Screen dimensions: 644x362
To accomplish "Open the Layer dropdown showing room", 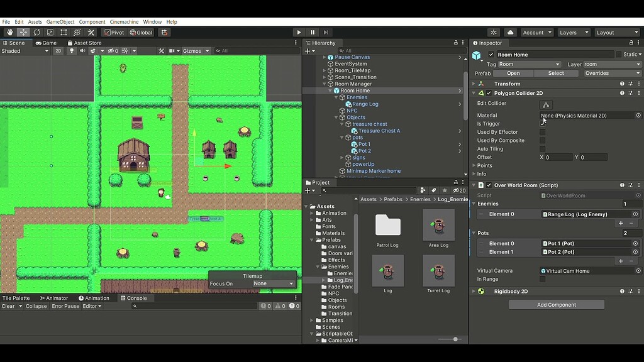I will tap(611, 64).
